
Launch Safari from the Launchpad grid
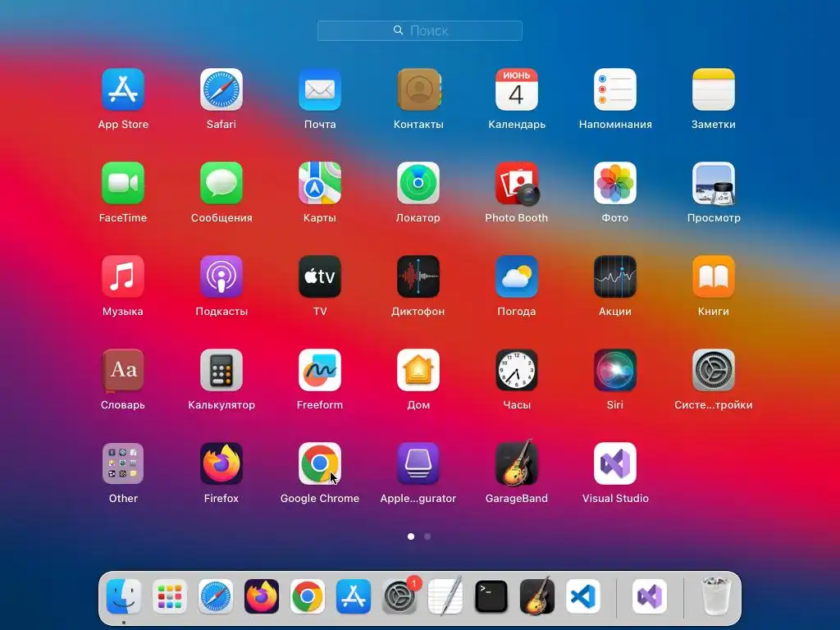pos(221,89)
